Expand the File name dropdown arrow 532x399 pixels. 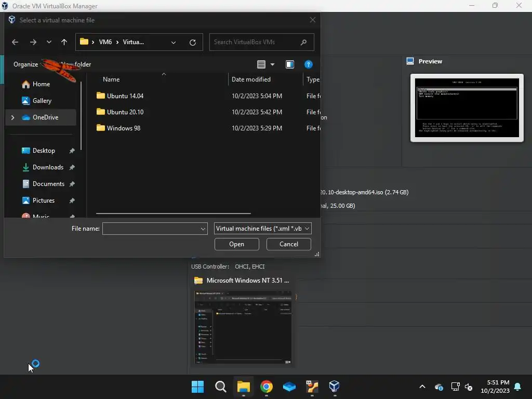pos(203,229)
